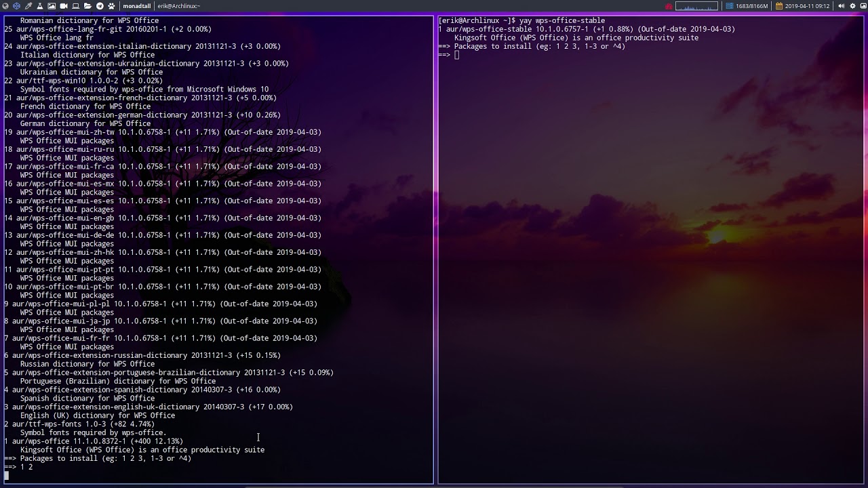Click 'aur/ttf-wps-fonts 1.0-3' entry line
Screen dimensions: 868x488
pos(79,424)
